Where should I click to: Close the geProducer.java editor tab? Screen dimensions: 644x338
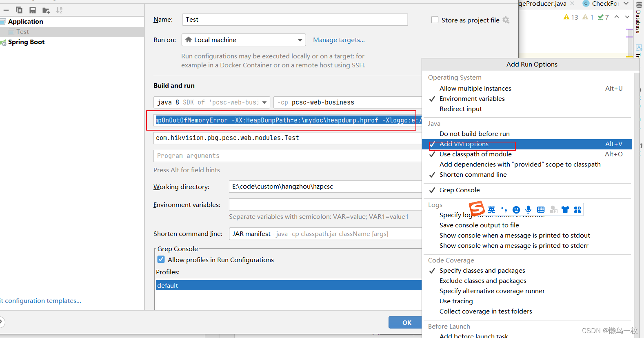[572, 4]
